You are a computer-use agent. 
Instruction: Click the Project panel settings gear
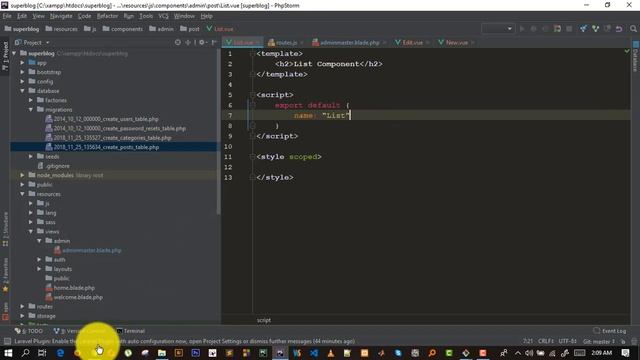point(202,42)
